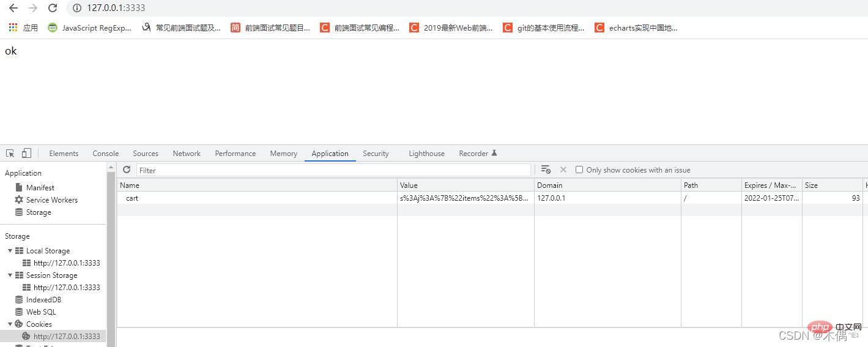Open the Apps grid bookmark icon

click(13, 28)
